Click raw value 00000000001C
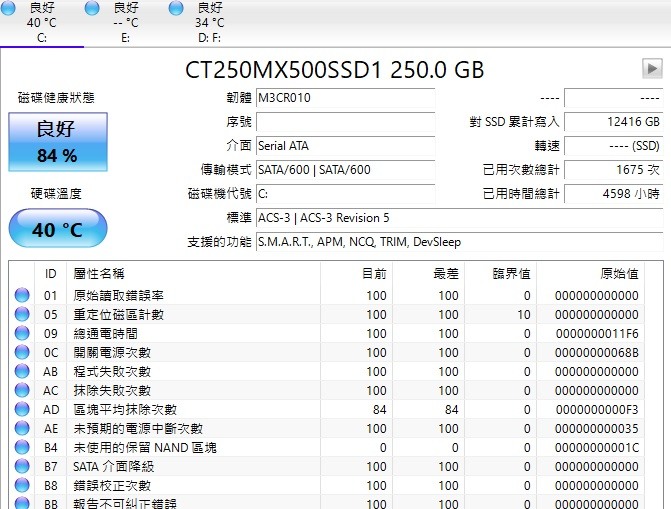This screenshot has width=671, height=509. coord(597,447)
